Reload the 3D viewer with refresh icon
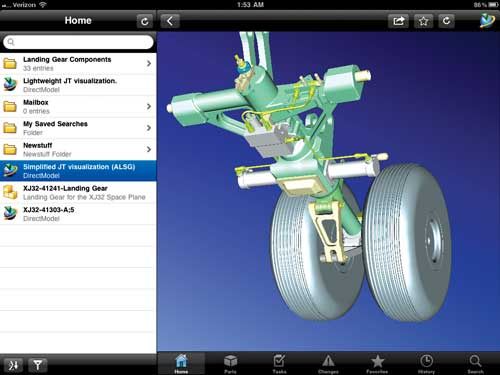This screenshot has height=375, width=500. (x=447, y=21)
